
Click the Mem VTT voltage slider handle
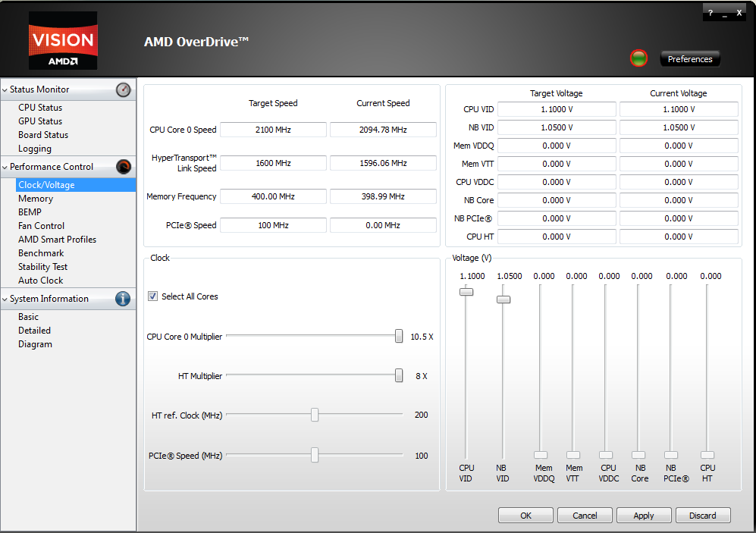point(573,455)
